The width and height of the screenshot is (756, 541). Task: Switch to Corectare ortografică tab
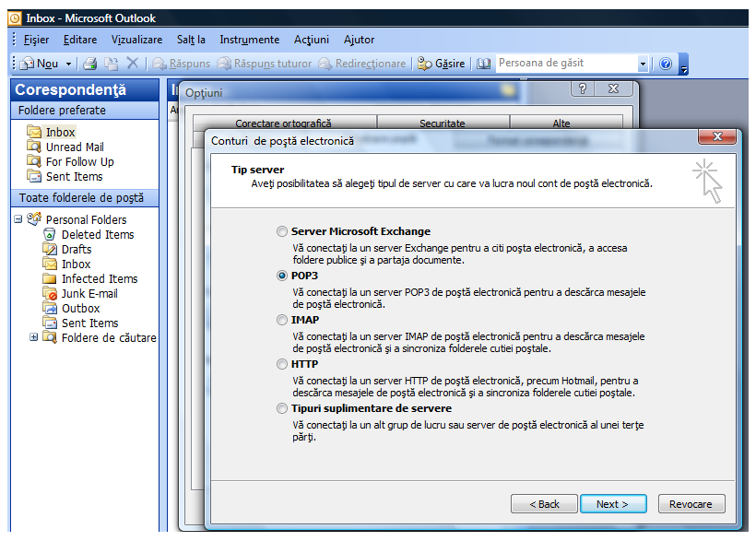point(284,123)
